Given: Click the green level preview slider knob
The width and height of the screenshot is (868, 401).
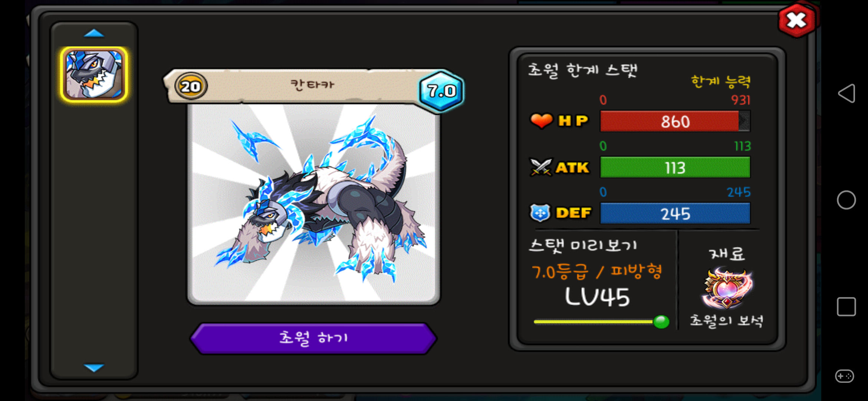Looking at the screenshot, I should (x=661, y=322).
